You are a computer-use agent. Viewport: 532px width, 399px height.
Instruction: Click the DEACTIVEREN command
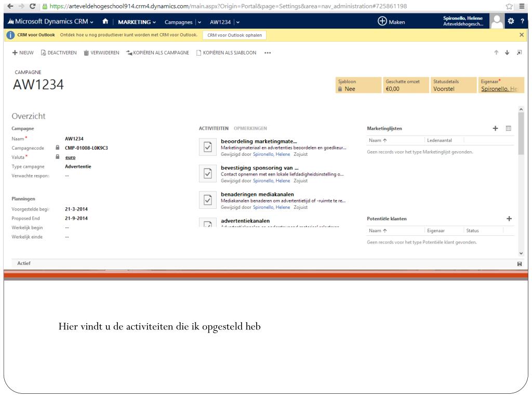point(58,52)
